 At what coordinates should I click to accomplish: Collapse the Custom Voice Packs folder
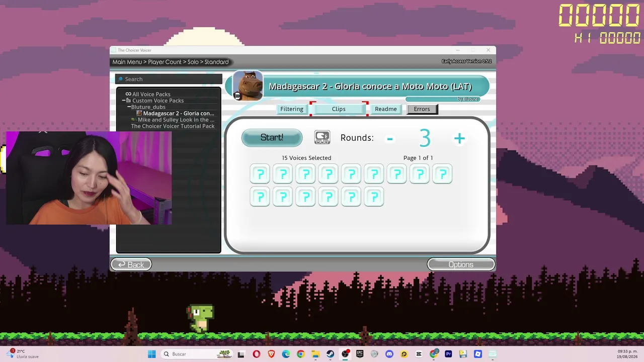[x=124, y=101]
